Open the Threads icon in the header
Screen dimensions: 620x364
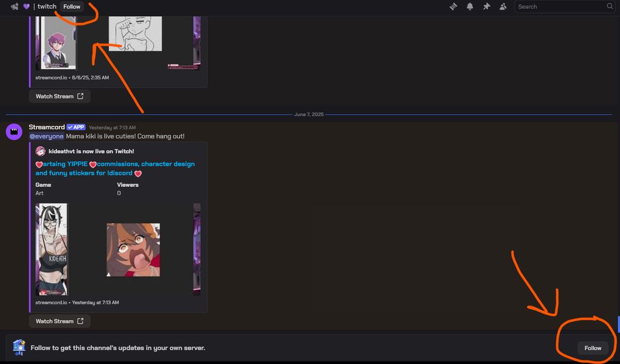point(453,6)
